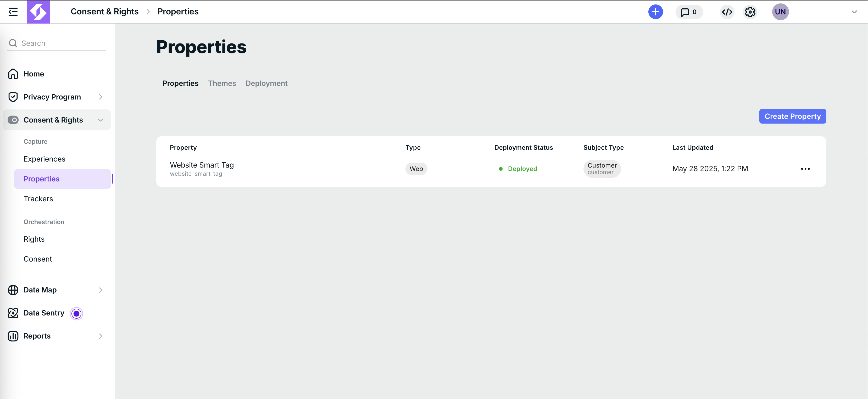Expand Data Map chevron
This screenshot has width=868, height=399.
[x=101, y=290]
